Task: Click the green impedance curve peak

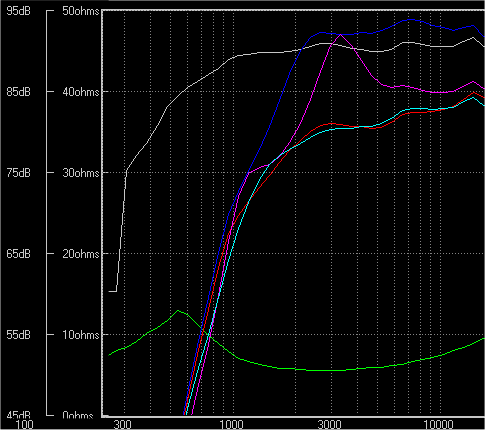Action: [178, 311]
